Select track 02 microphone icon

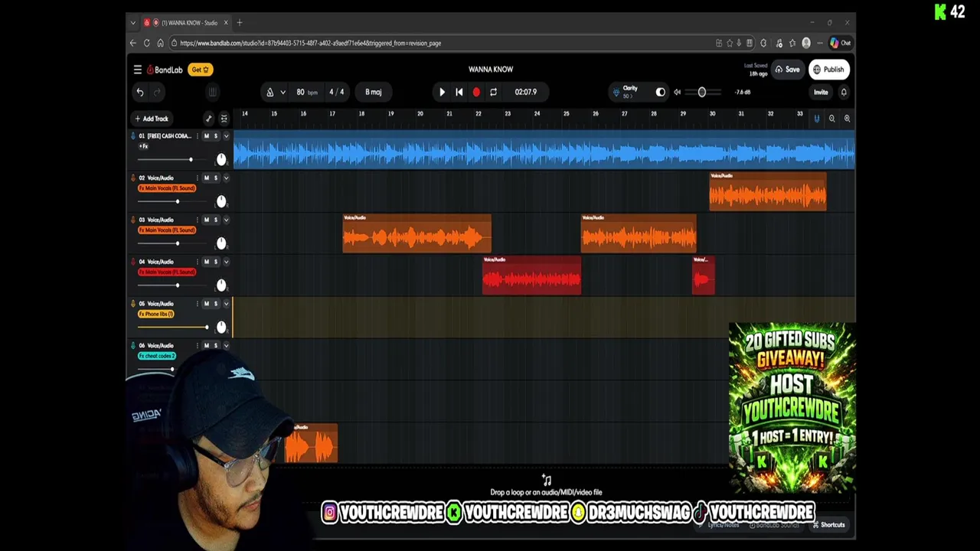click(133, 178)
